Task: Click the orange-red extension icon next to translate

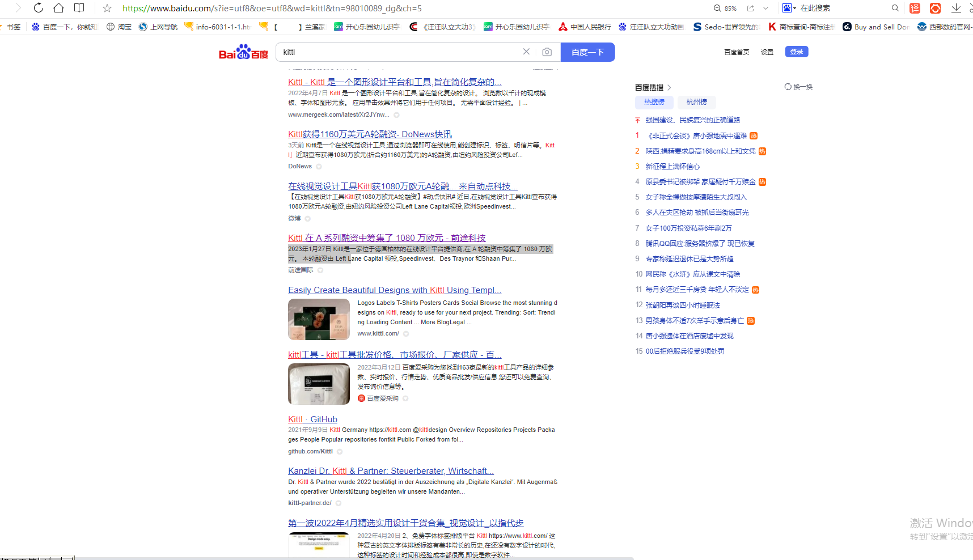Action: (x=936, y=8)
